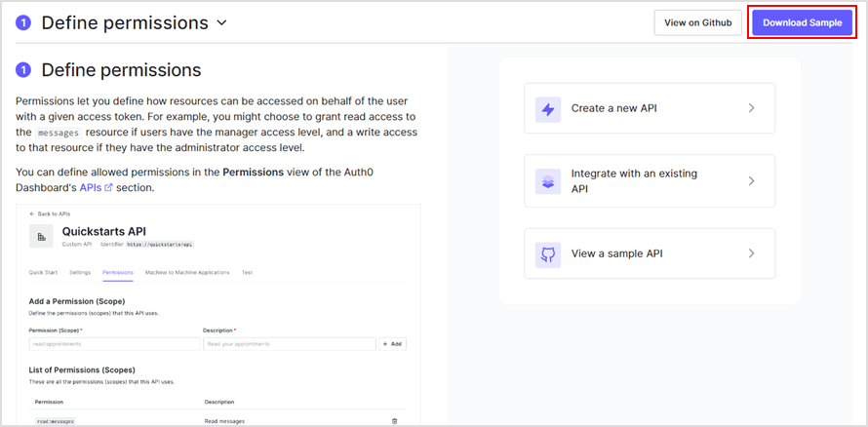Open the APIs link in the paragraph
The image size is (868, 427).
coord(90,188)
